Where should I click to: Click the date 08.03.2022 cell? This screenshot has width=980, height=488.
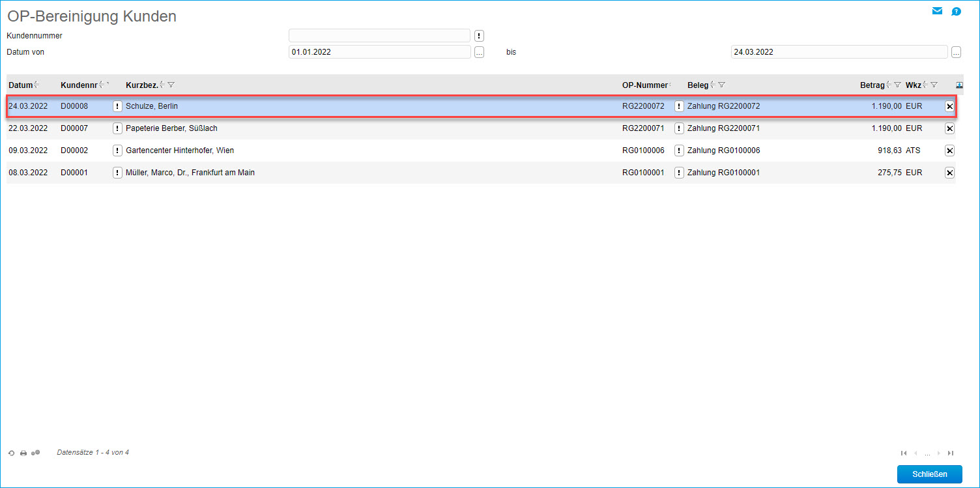pyautogui.click(x=28, y=173)
